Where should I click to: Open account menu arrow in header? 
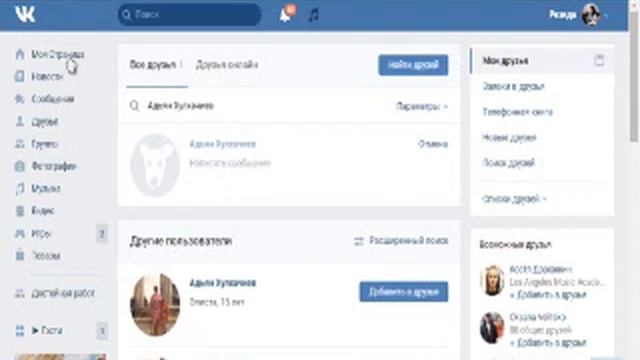[606, 16]
